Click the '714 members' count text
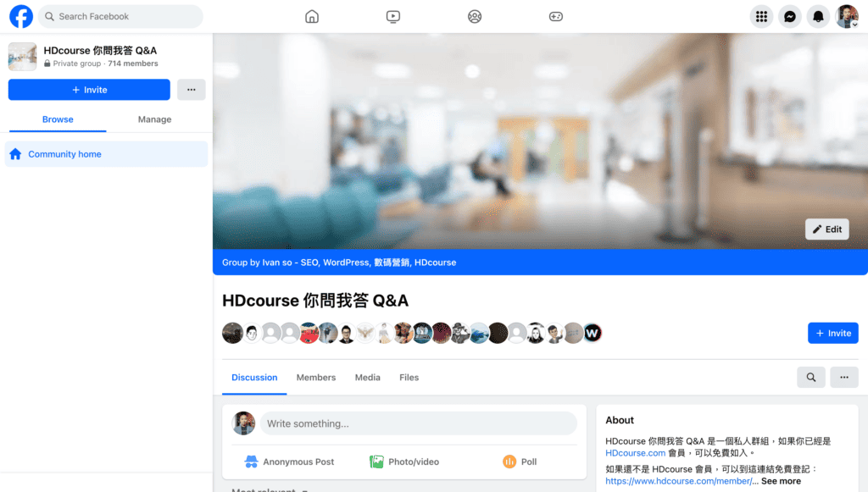The width and height of the screenshot is (868, 492). [133, 64]
